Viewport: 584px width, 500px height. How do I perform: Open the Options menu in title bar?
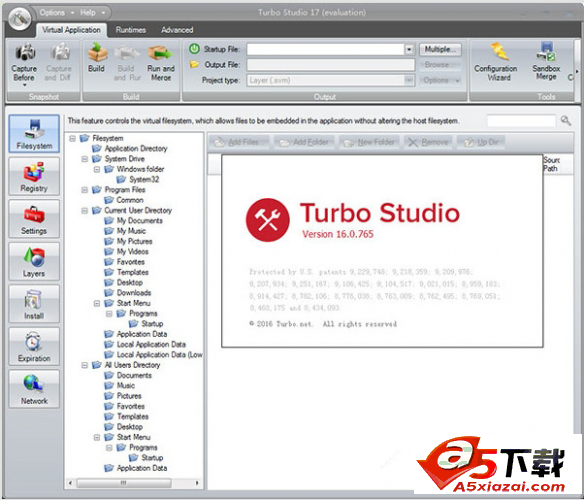click(56, 13)
